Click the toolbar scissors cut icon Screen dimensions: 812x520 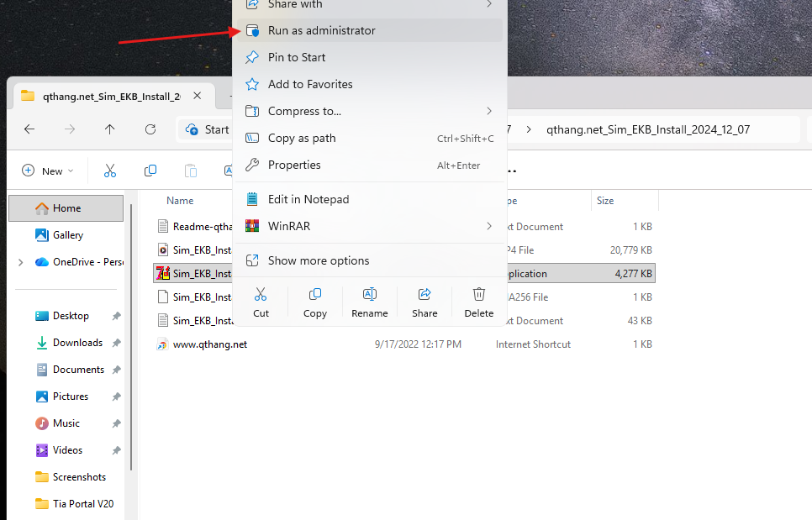110,171
